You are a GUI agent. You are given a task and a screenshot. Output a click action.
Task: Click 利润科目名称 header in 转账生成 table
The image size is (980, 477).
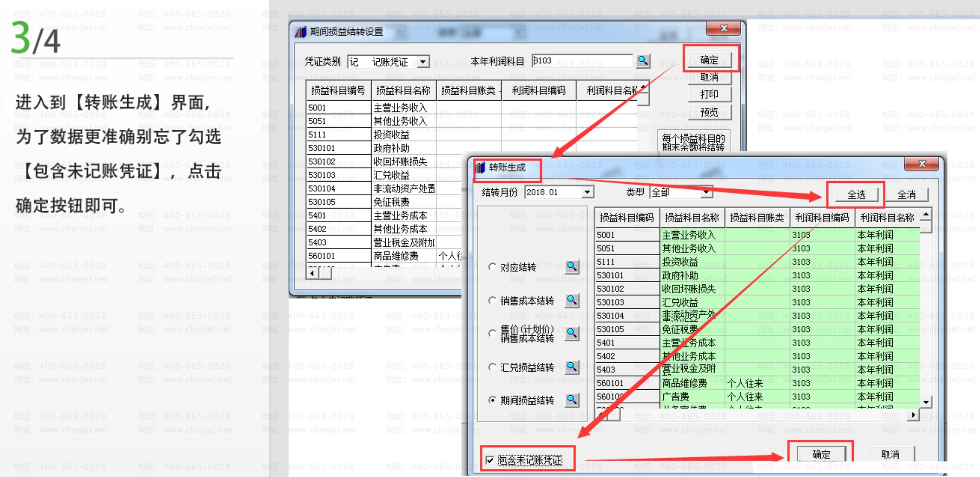pos(887,218)
